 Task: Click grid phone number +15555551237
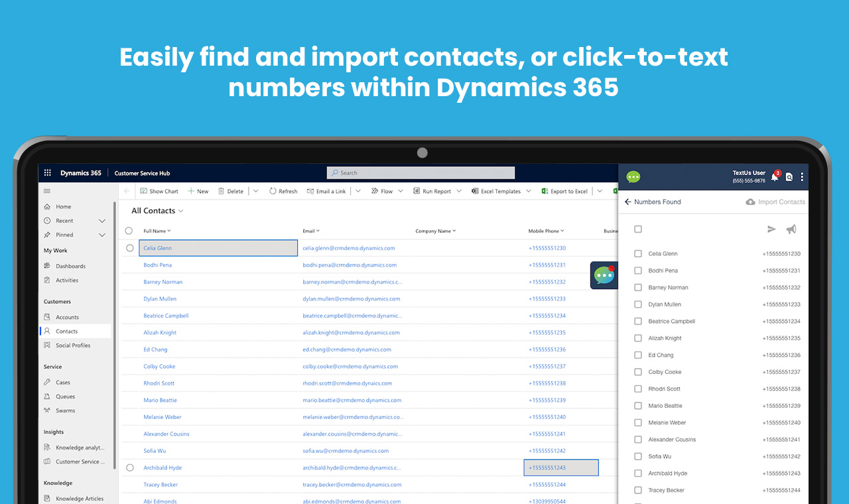(547, 366)
